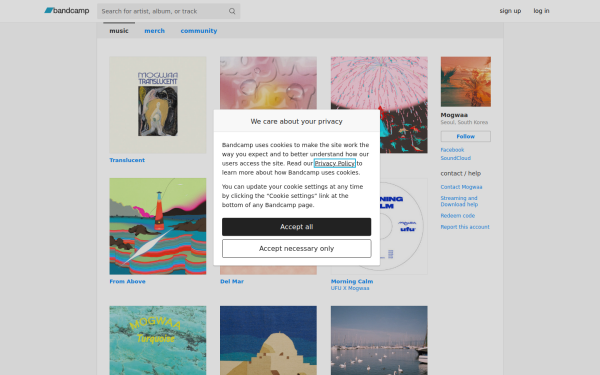Switch to the merch tab
Image resolution: width=600 pixels, height=375 pixels.
coord(155,31)
